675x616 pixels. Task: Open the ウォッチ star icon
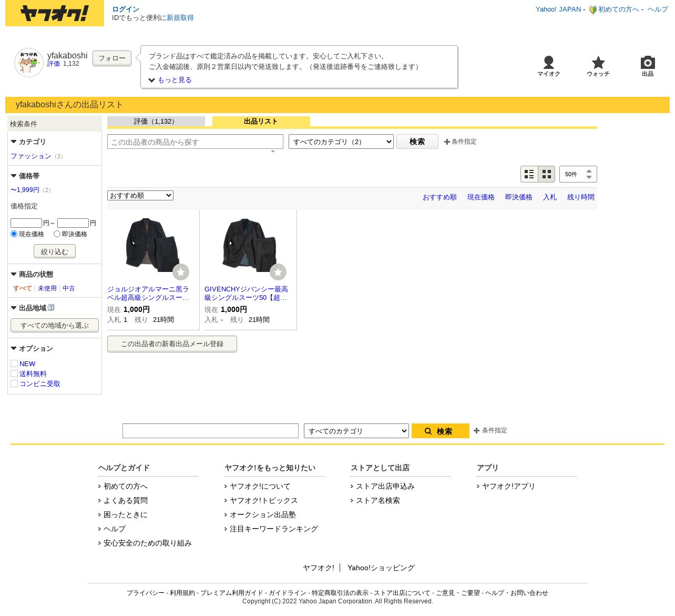coord(598,63)
